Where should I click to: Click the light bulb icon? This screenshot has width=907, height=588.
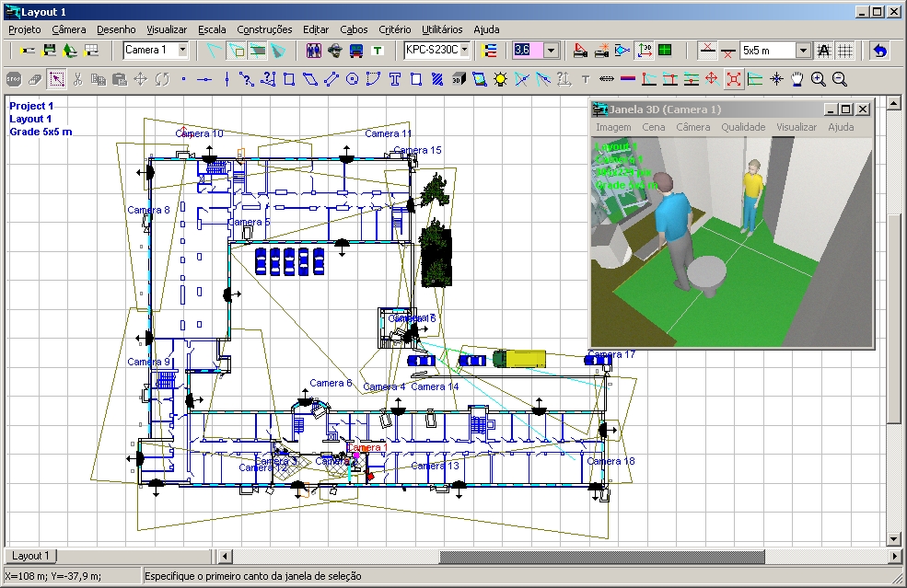(x=500, y=79)
